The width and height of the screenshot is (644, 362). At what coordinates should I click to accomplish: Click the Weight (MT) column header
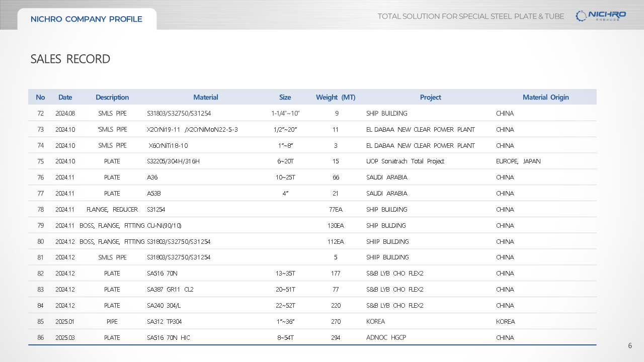tap(335, 97)
